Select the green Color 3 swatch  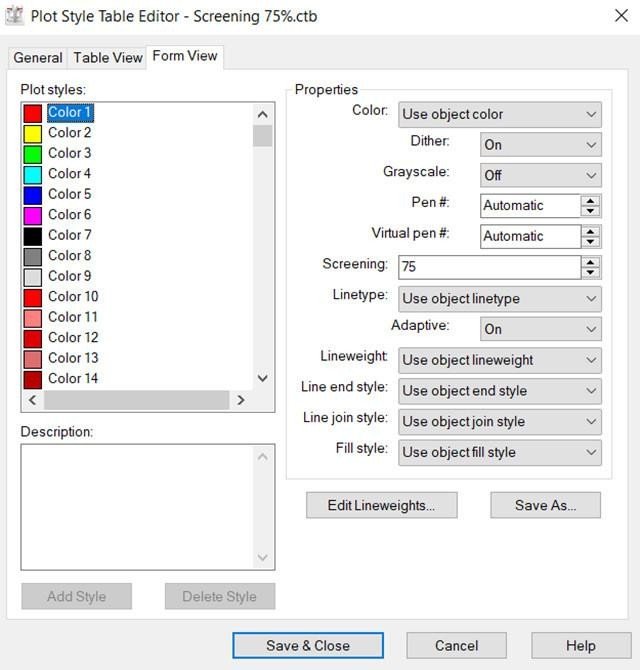pos(33,154)
